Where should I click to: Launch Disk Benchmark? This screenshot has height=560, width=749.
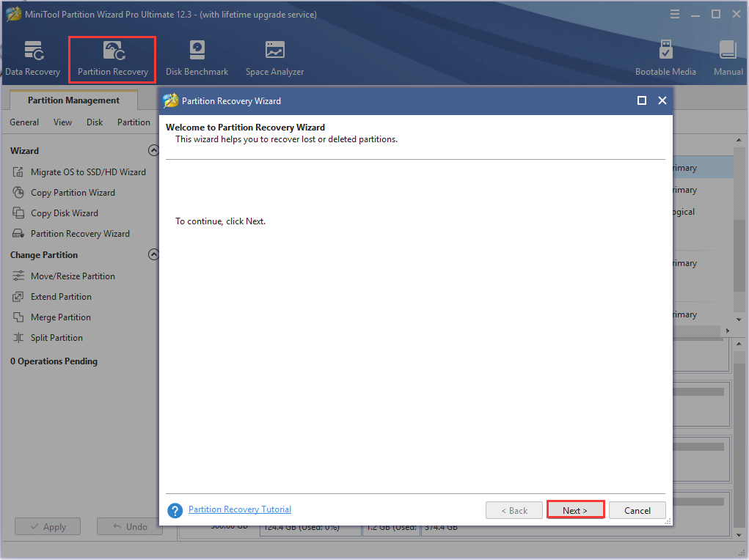pos(197,57)
